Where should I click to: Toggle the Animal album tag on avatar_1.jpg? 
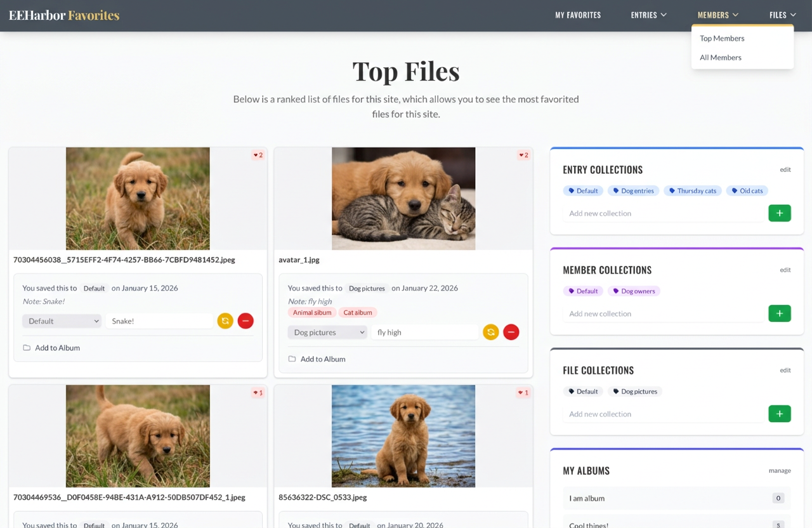311,312
